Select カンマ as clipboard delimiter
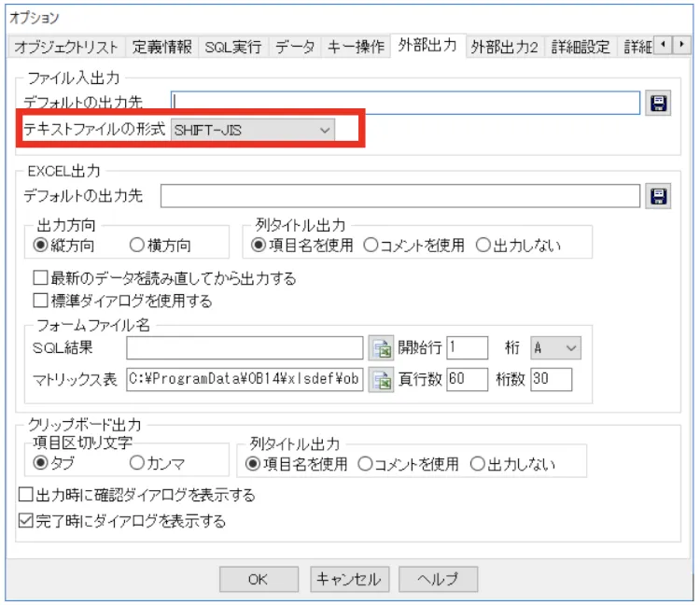Image resolution: width=700 pixels, height=605 pixels. point(157,463)
